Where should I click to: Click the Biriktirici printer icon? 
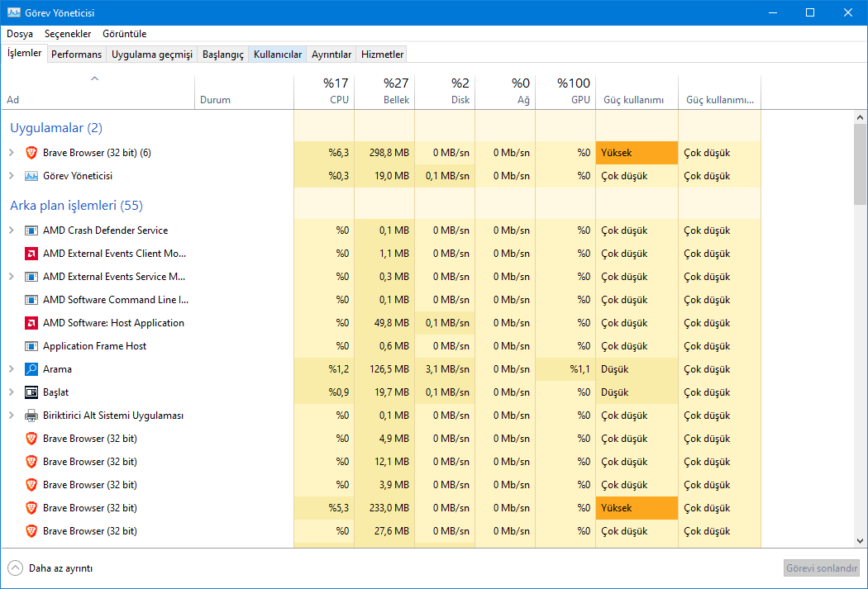click(x=31, y=416)
